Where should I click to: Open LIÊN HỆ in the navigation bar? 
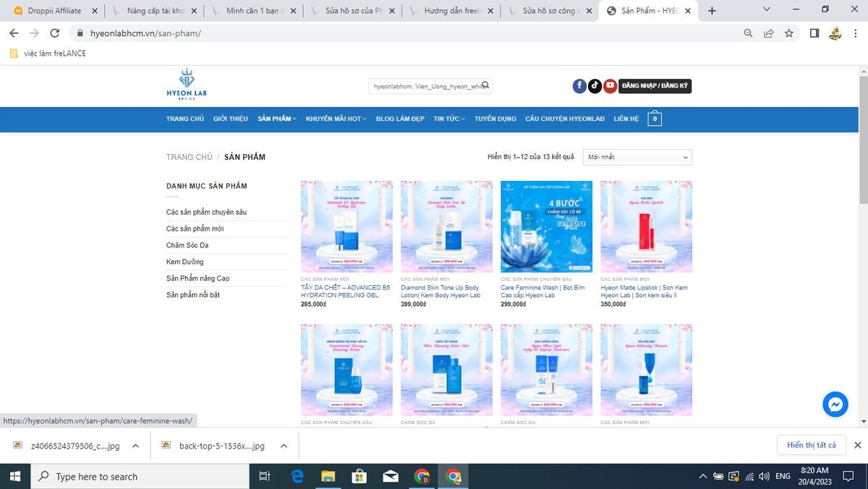tap(626, 119)
